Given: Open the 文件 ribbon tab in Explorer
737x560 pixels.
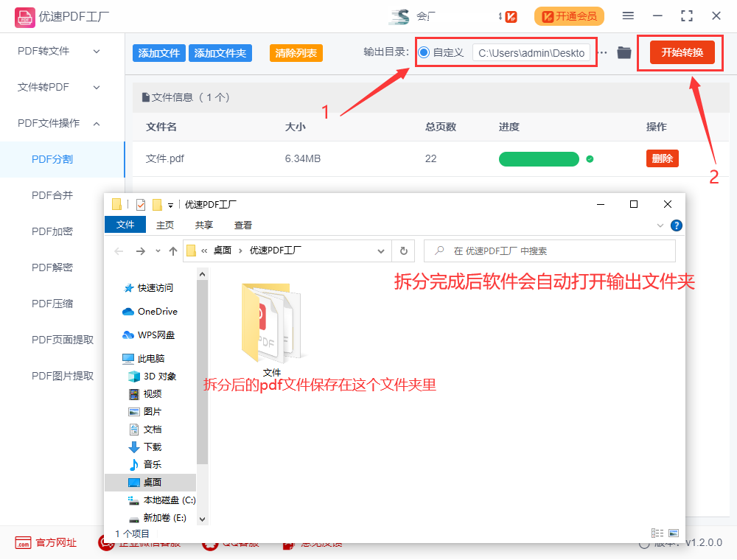Looking at the screenshot, I should coord(125,225).
